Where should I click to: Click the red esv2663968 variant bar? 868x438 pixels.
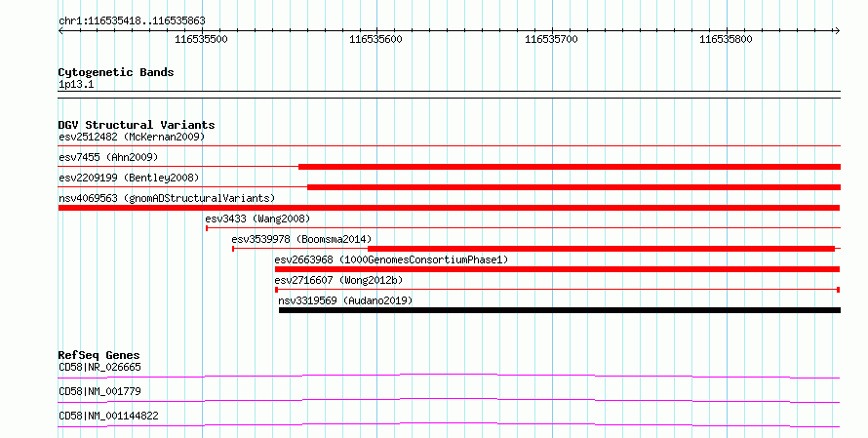pyautogui.click(x=558, y=269)
